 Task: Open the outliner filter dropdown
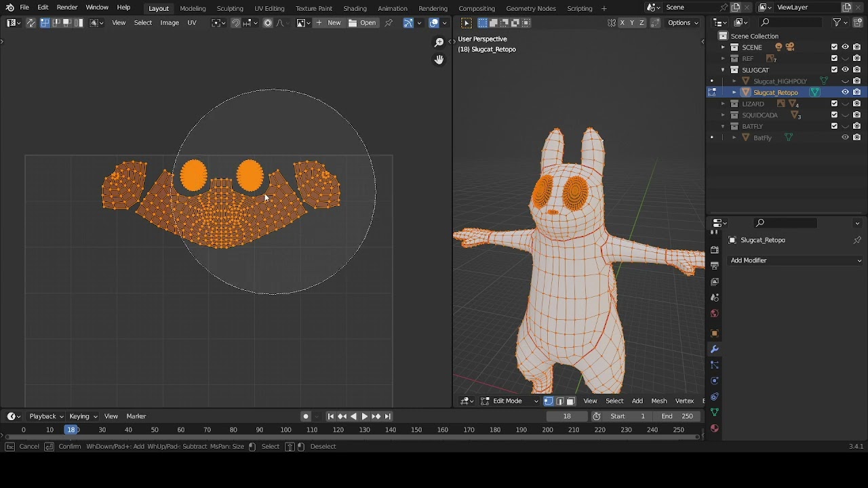(840, 22)
